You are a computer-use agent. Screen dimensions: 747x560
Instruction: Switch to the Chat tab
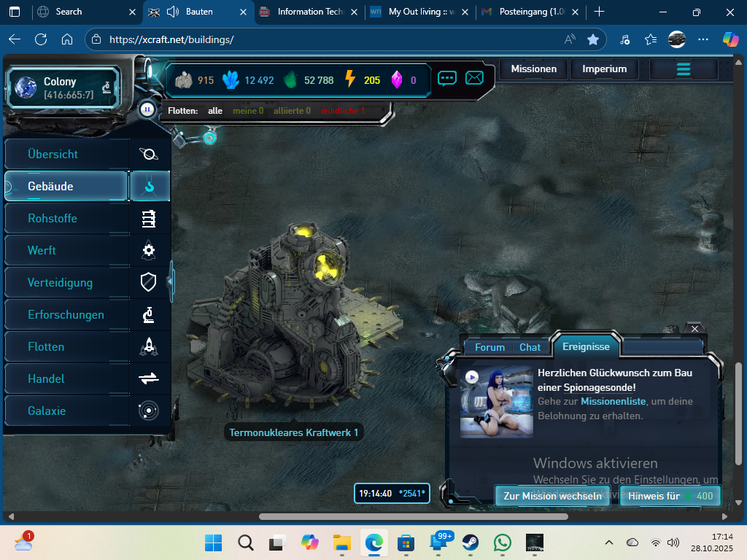coord(530,347)
